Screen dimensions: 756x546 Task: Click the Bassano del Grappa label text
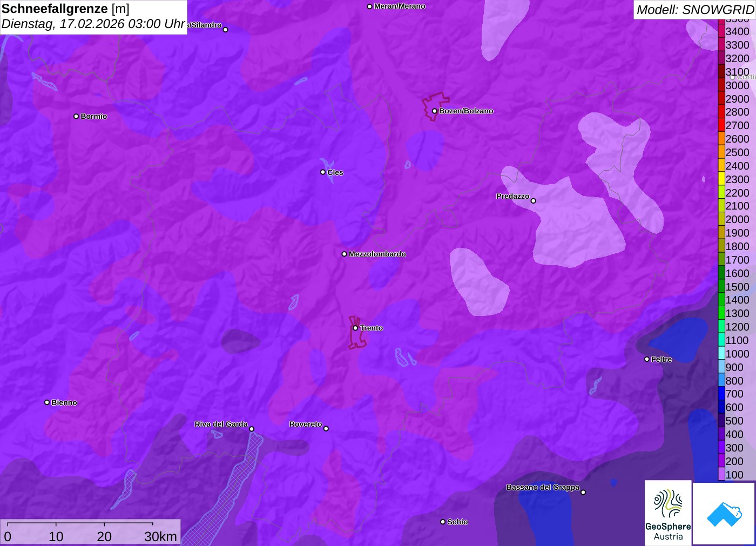click(543, 487)
